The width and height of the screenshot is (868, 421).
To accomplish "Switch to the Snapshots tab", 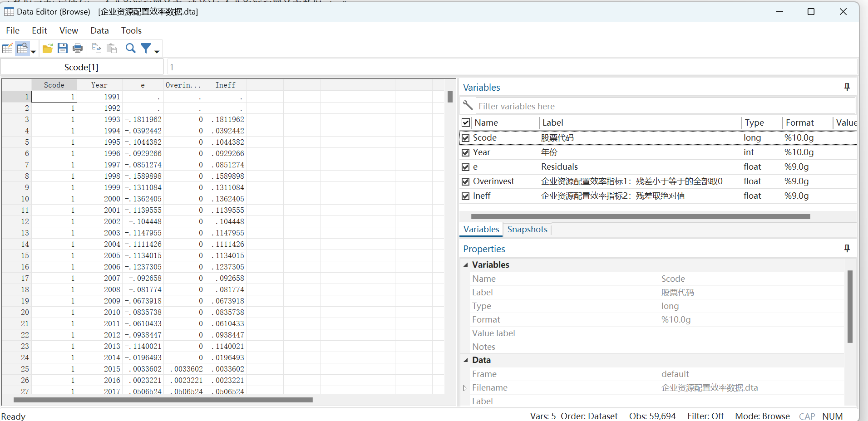I will 527,230.
